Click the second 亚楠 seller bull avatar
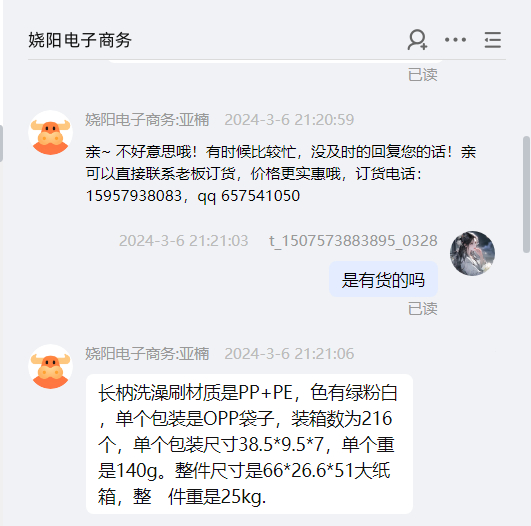Screen dimensions: 531x526 (50, 366)
